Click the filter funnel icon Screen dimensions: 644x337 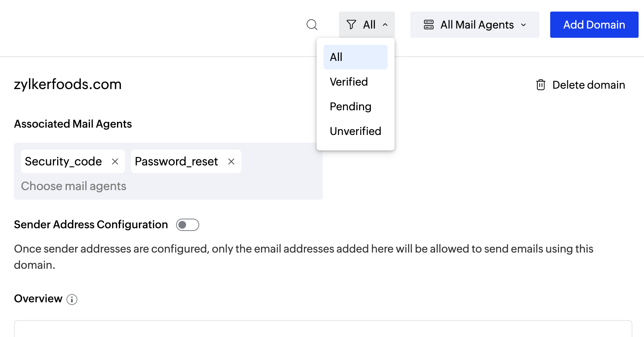pos(351,25)
